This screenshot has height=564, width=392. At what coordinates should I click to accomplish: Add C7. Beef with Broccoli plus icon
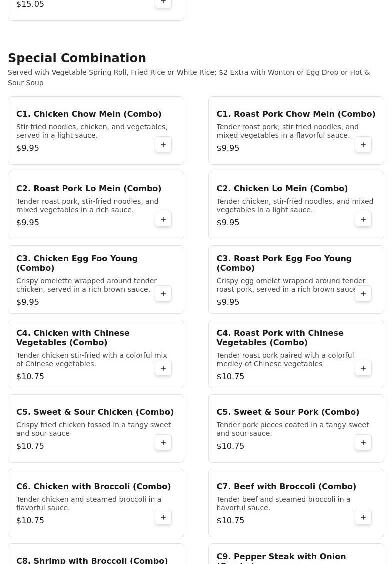(363, 517)
